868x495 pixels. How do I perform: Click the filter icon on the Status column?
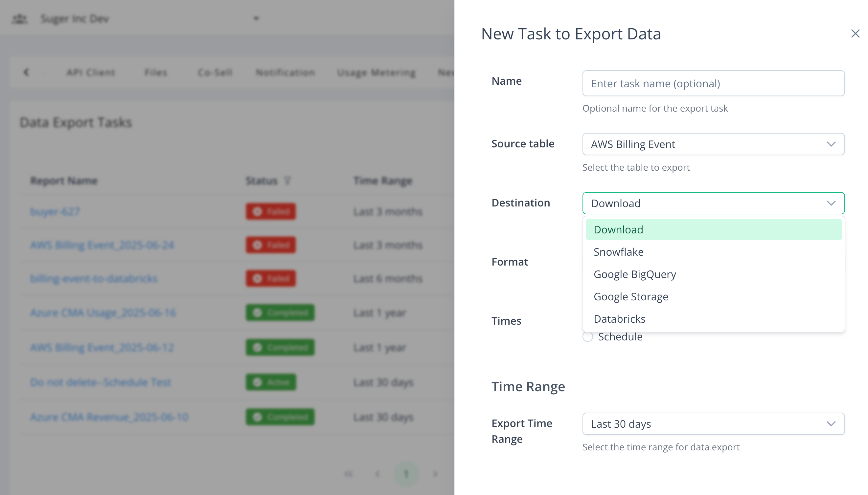[288, 181]
